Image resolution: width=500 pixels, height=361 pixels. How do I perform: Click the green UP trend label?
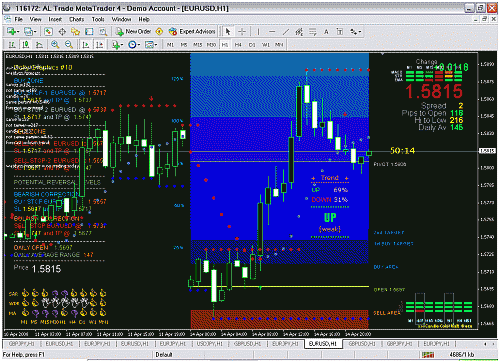(330, 218)
